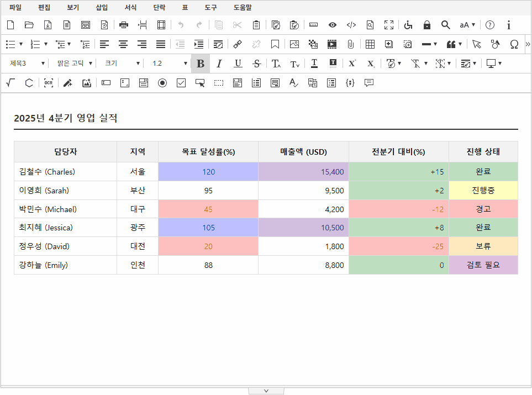Toggle italic text formatting
The width and height of the screenshot is (532, 395).
coord(219,64)
